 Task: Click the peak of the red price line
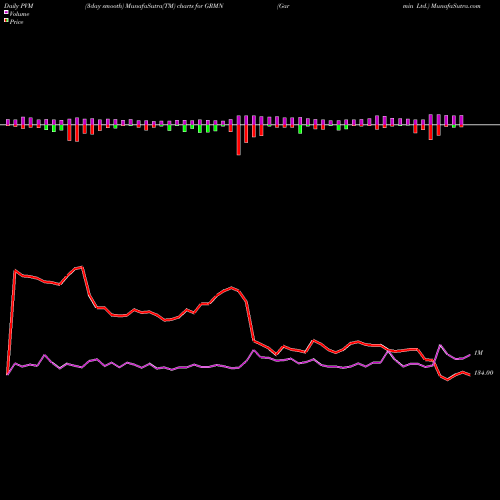tap(82, 267)
